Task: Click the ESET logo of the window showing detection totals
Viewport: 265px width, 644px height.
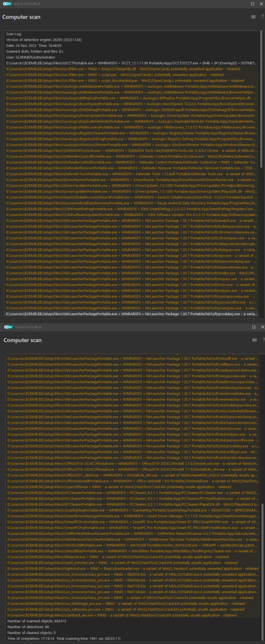Action: click(8, 328)
